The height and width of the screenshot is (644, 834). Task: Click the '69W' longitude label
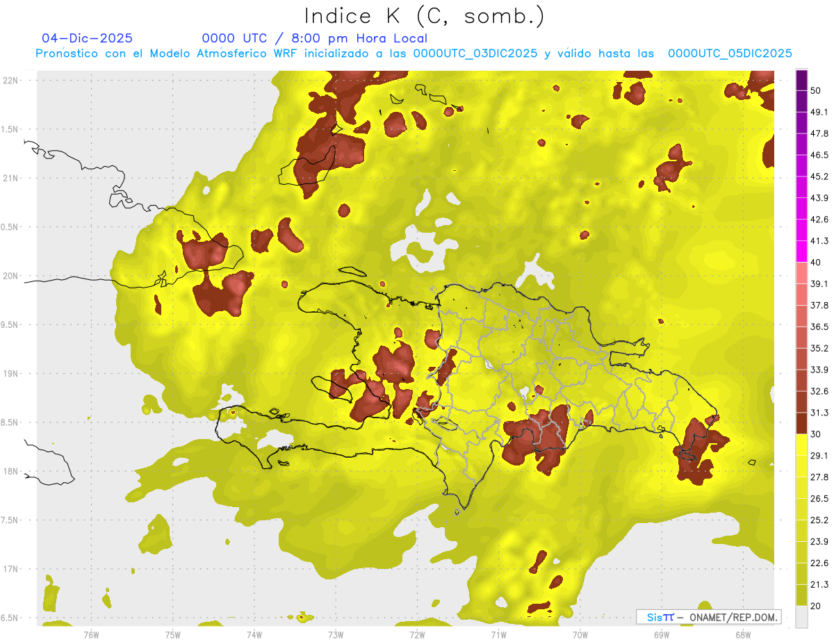point(662,635)
